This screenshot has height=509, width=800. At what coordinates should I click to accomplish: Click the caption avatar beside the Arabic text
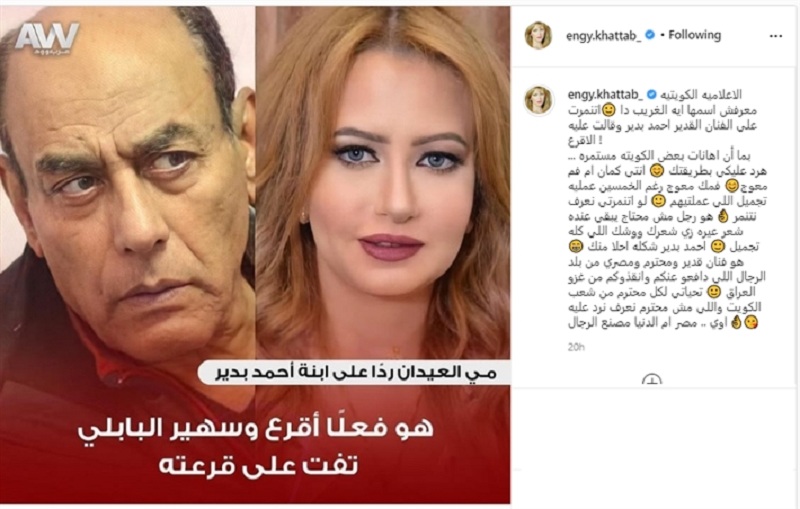(539, 100)
